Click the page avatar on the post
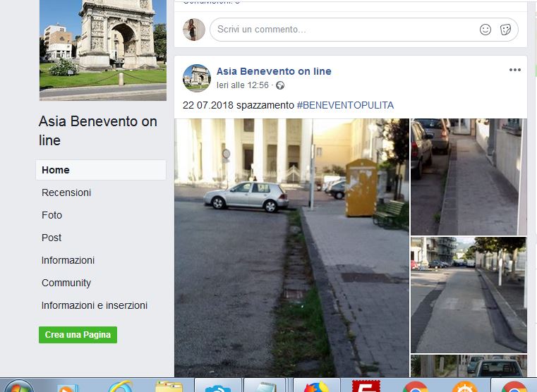Viewport: 537px width, 392px height. 197,78
